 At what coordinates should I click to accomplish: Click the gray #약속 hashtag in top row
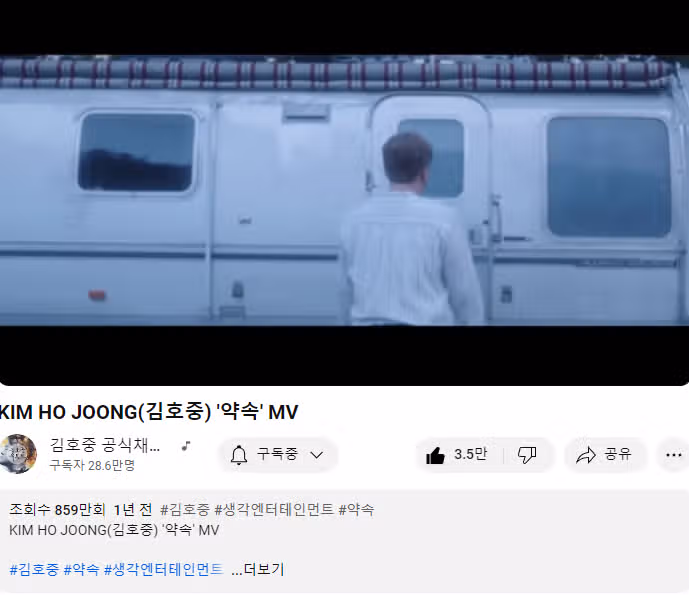click(356, 509)
